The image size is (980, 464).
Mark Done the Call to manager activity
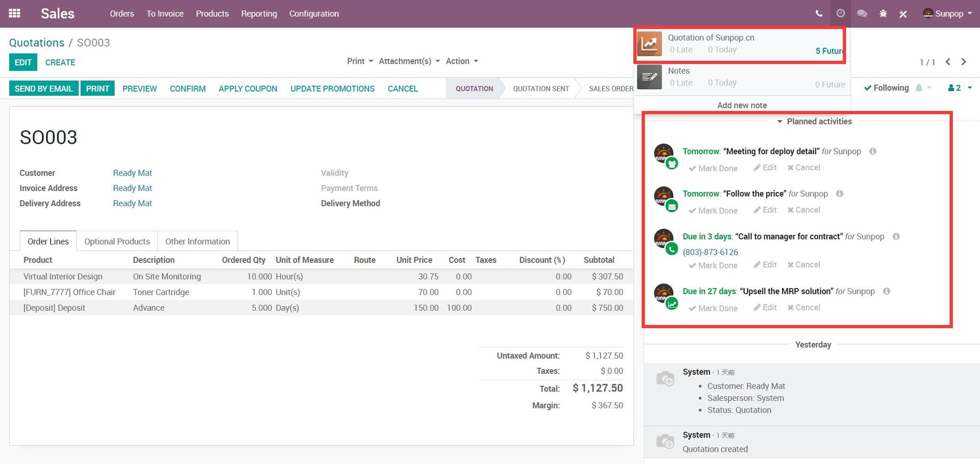[x=713, y=265]
